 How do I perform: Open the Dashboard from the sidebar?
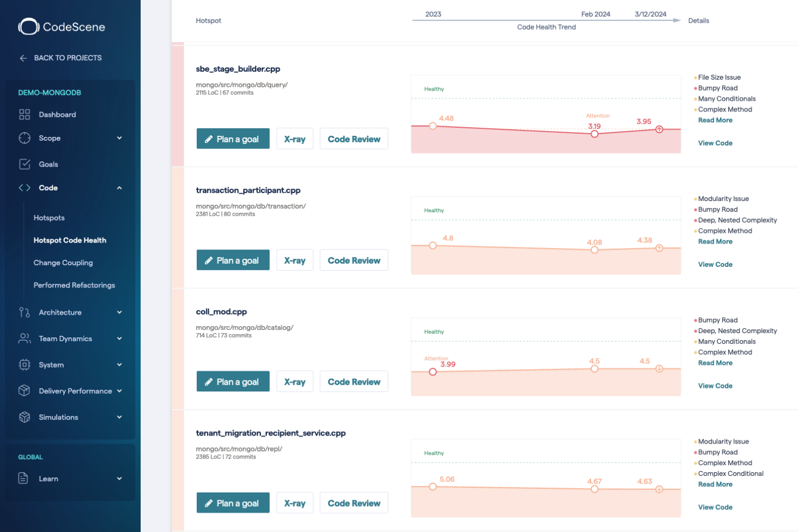coord(24,114)
